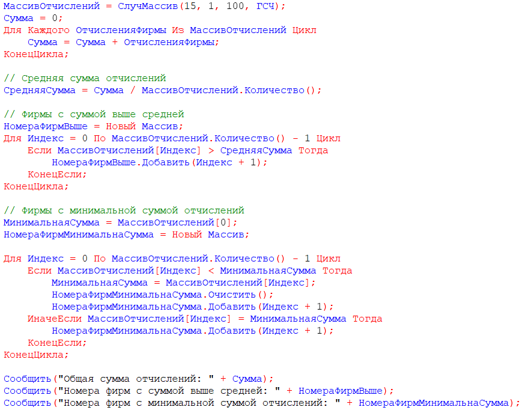Click the keyword "Из" before МассивОтчислений
This screenshot has height=416, width=532.
pyautogui.click(x=178, y=30)
